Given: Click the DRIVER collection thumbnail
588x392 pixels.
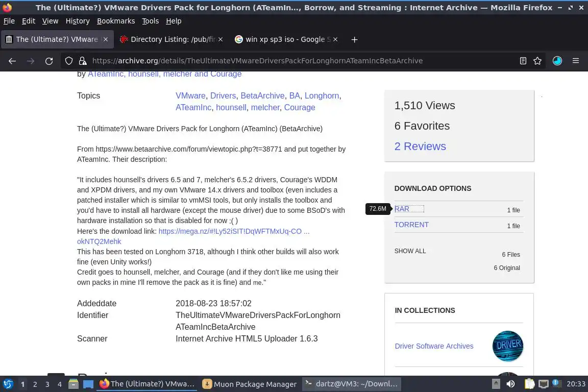Looking at the screenshot, I should (x=508, y=346).
